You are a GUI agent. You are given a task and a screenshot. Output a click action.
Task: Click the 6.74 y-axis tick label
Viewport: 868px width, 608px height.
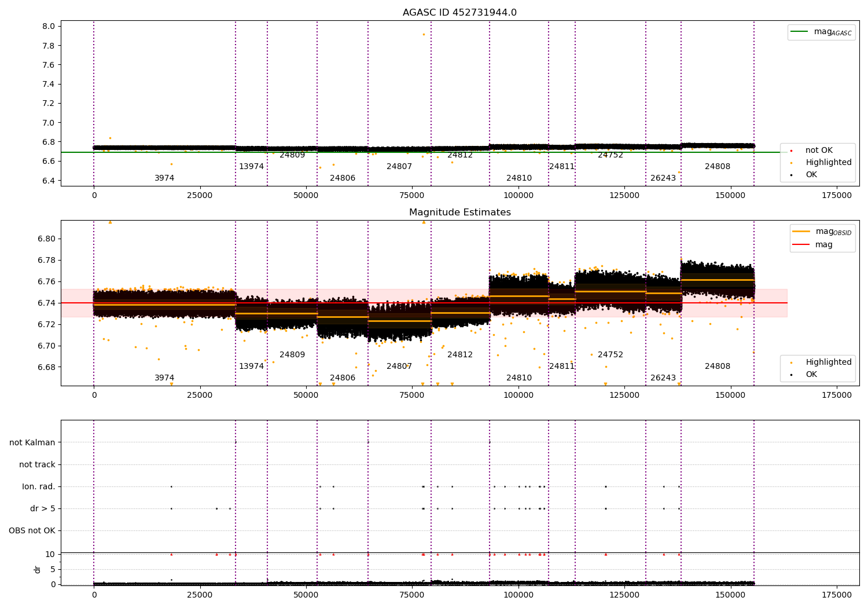tap(46, 303)
